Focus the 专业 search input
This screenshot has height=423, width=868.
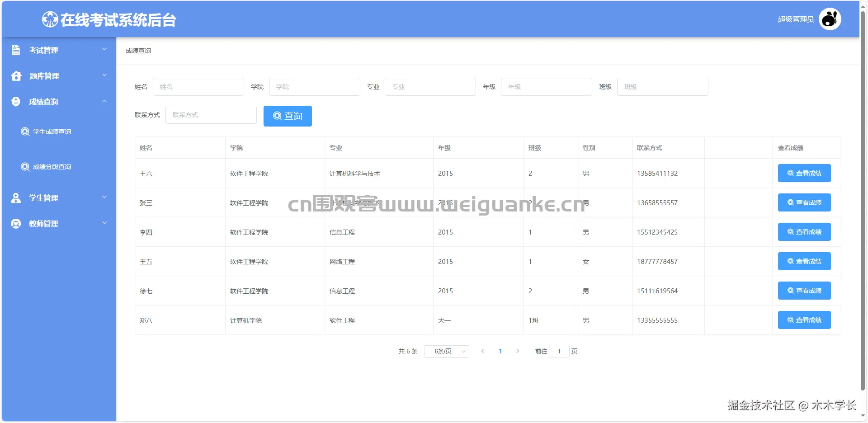430,87
